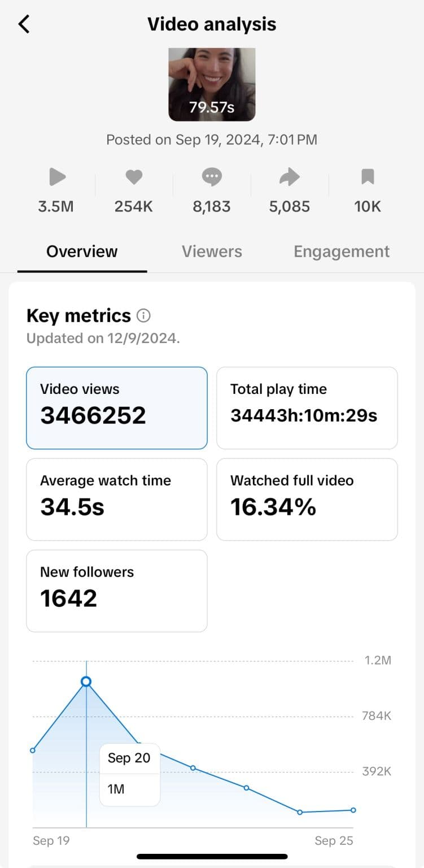Switch to the Overview tab
This screenshot has height=868, width=424.
coord(82,251)
